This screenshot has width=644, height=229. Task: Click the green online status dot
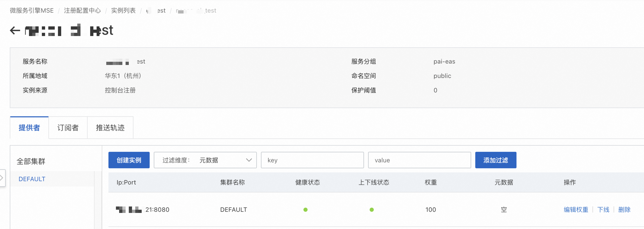pyautogui.click(x=371, y=210)
